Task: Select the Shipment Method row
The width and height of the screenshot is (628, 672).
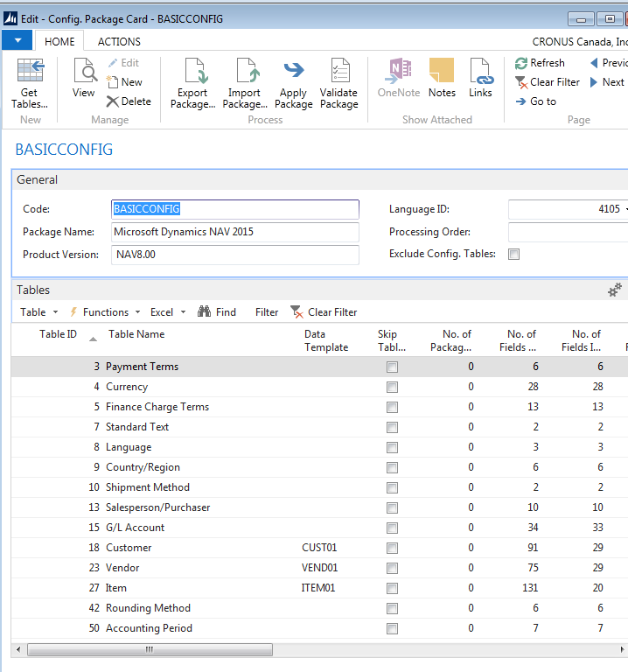Action: 319,487
